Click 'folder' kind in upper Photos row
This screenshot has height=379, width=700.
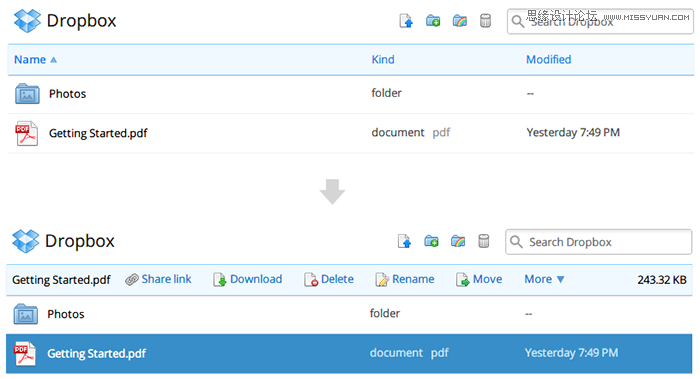(387, 93)
